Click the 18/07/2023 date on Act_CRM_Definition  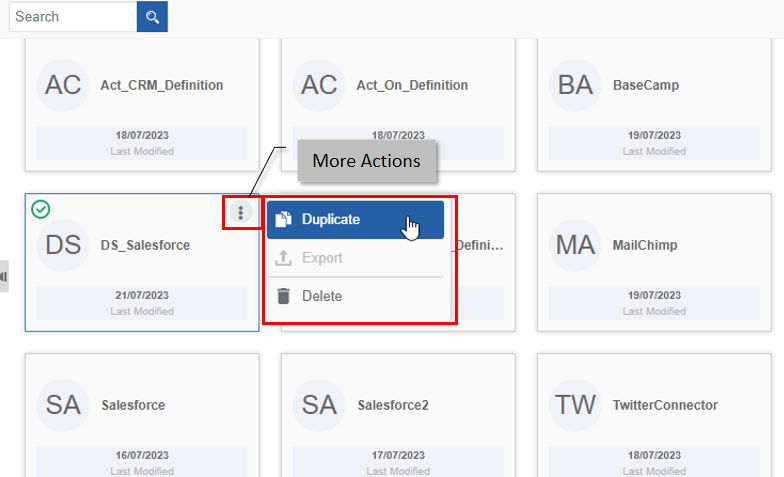142,136
